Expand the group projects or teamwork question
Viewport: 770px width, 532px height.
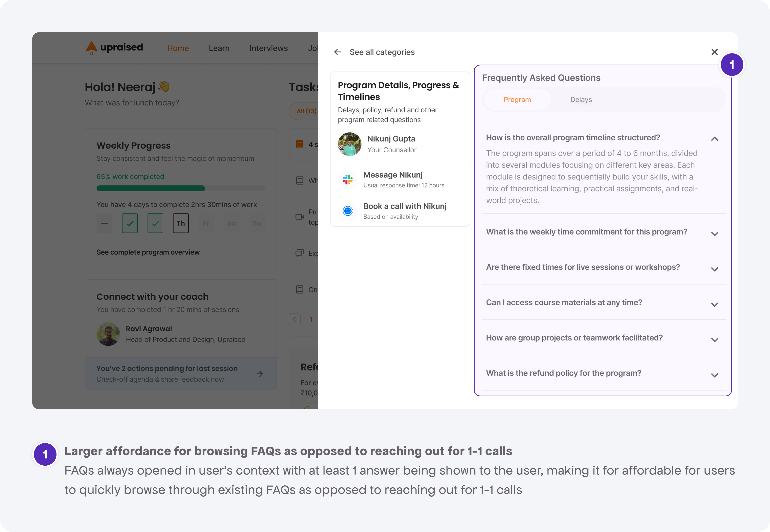tap(714, 340)
